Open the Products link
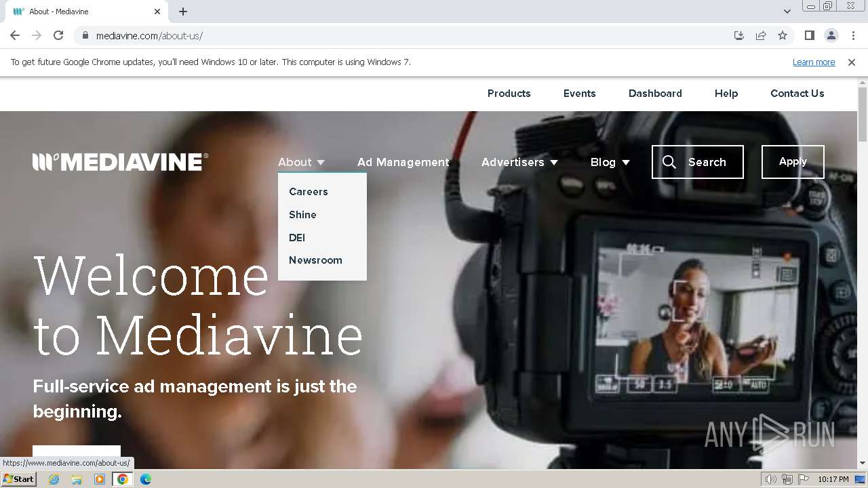868x488 pixels. (509, 94)
